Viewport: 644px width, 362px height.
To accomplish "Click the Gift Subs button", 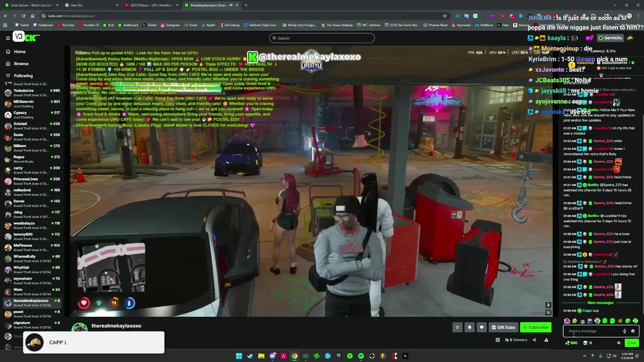I will 503,327.
